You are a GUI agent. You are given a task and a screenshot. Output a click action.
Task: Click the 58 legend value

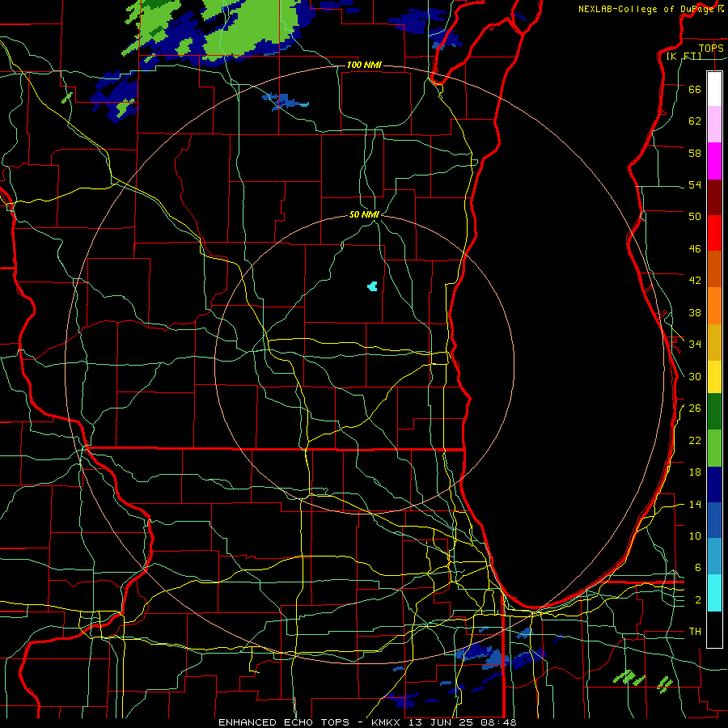[695, 153]
